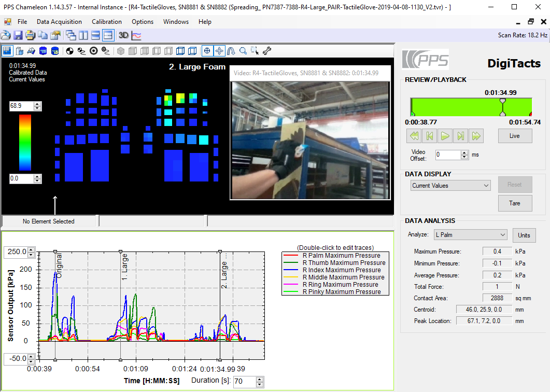Toggle the 2D grid display icon
The width and height of the screenshot is (550, 392).
click(7, 51)
